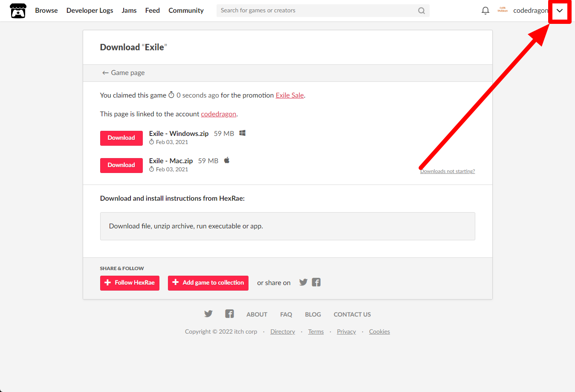Image resolution: width=575 pixels, height=392 pixels.
Task: Click the codedragon username in header
Action: (x=531, y=11)
